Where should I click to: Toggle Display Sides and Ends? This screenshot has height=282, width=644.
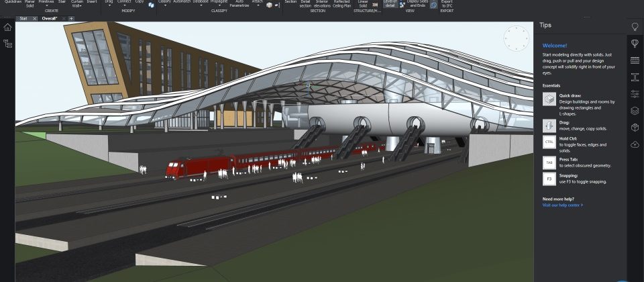pyautogui.click(x=419, y=3)
